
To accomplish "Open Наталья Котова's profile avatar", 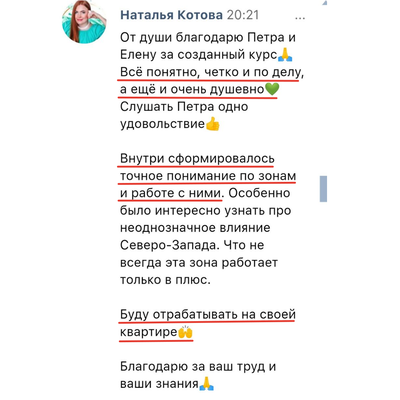I will pos(84,22).
